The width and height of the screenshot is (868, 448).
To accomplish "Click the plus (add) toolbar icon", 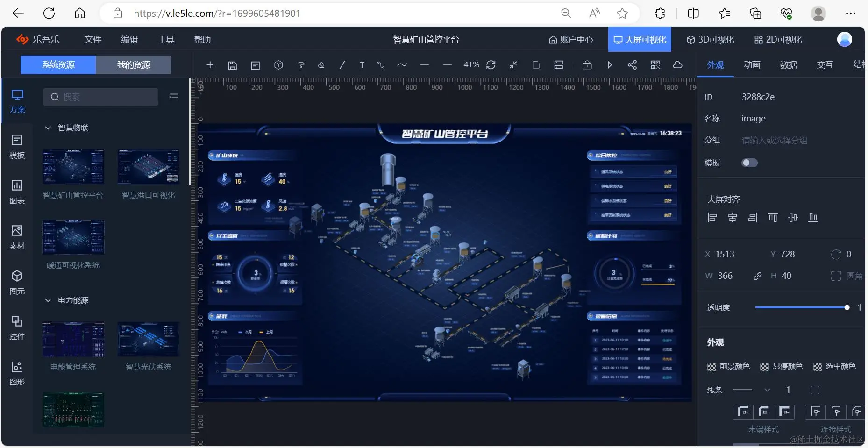I will click(x=210, y=65).
